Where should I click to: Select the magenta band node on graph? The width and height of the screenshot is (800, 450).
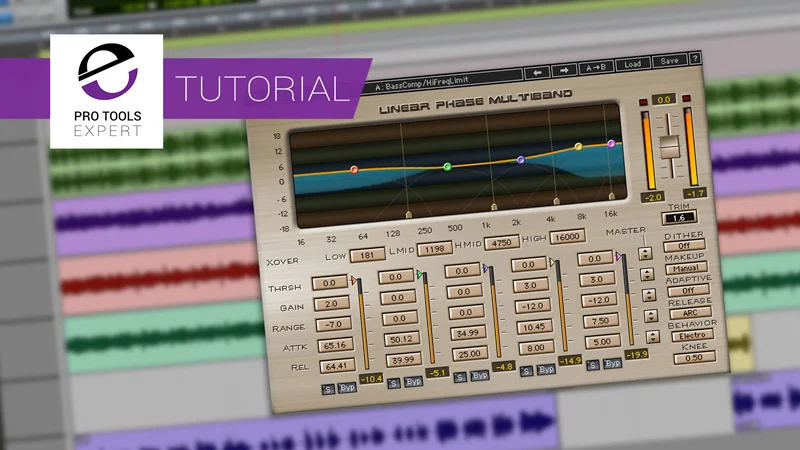[x=611, y=144]
